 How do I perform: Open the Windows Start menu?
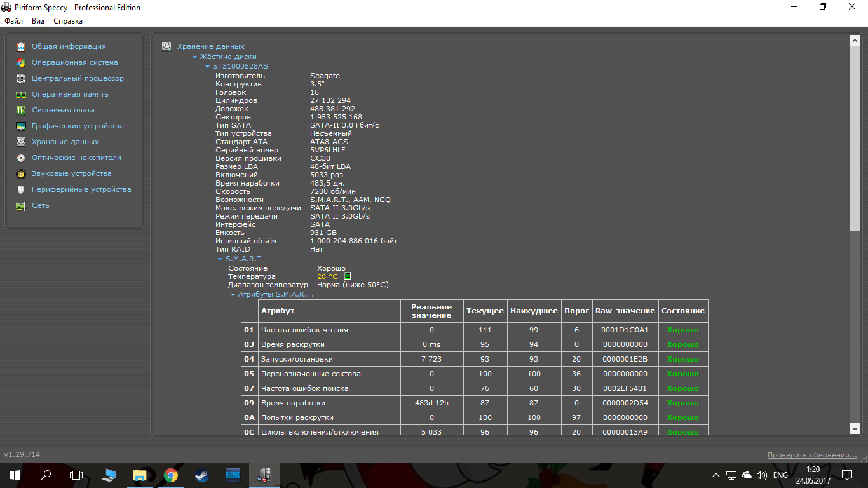[x=15, y=475]
